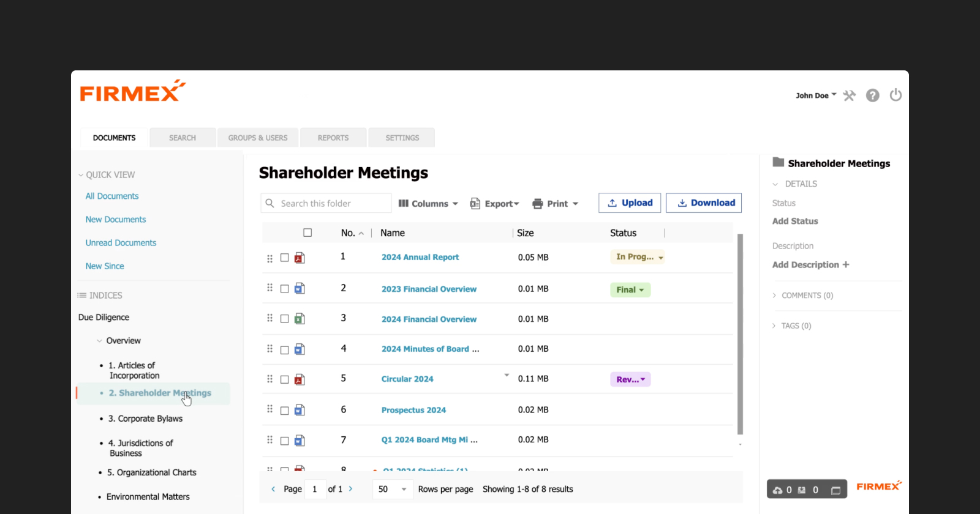This screenshot has height=514, width=980.
Task: Open the Rev... status dropdown on Circular 2024
Action: click(630, 379)
